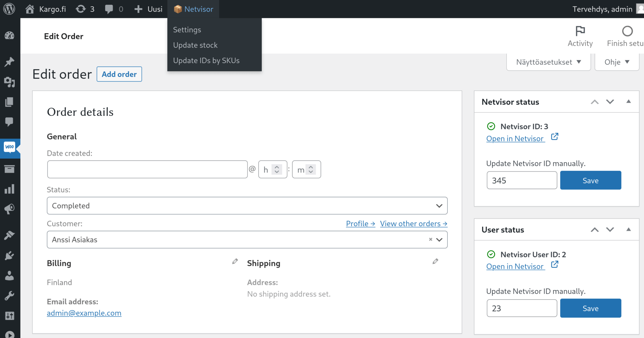Select Settings from Netvisor menu

(x=187, y=30)
